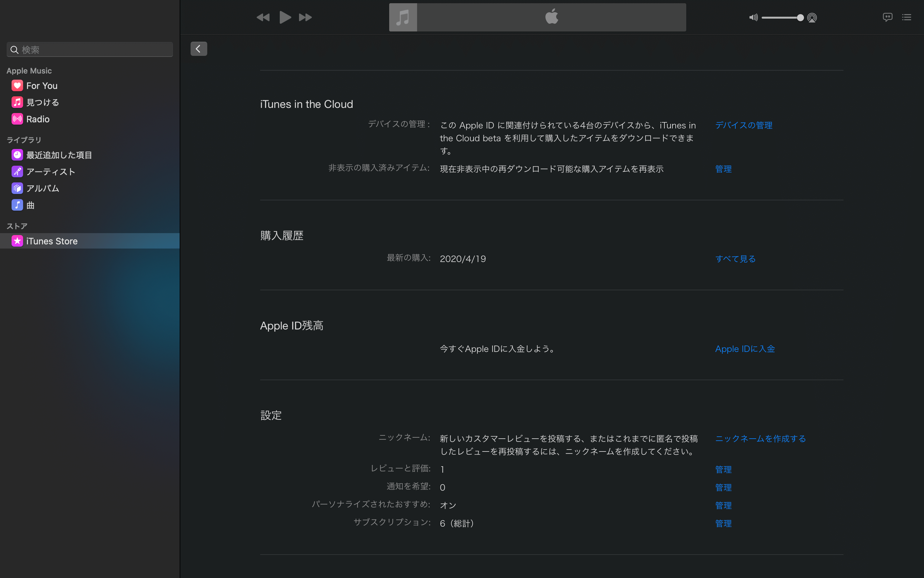Click 管理 for 非表示の購入済みアイテム

pos(723,169)
